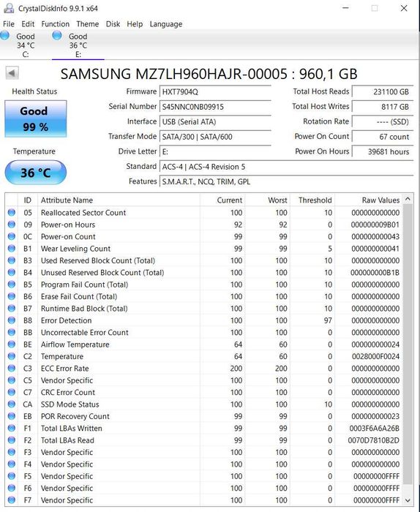Click the Transfer Mode field
Image resolution: width=420 pixels, height=512 pixels.
pyautogui.click(x=215, y=137)
